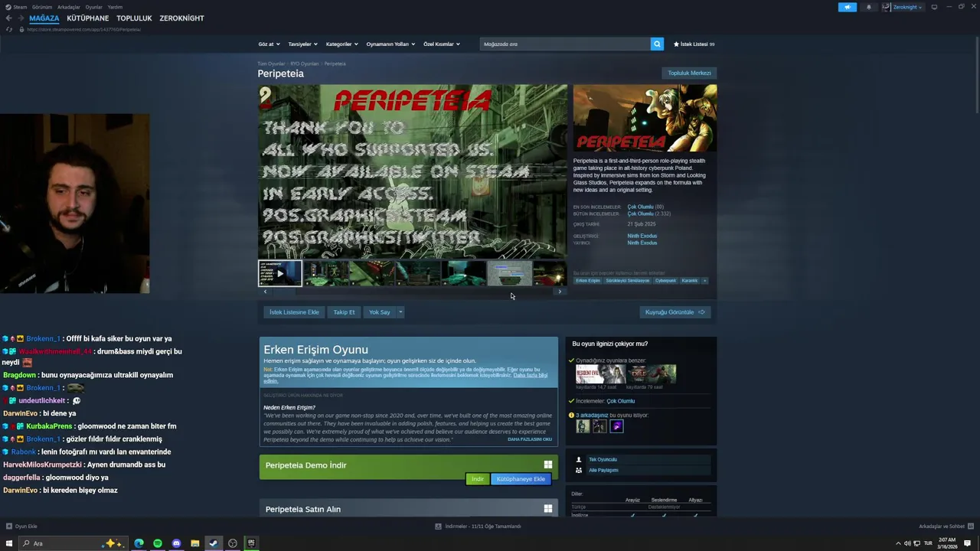Click the Aile Paylaşımı family icon
Viewport: 980px width, 551px height.
click(579, 470)
